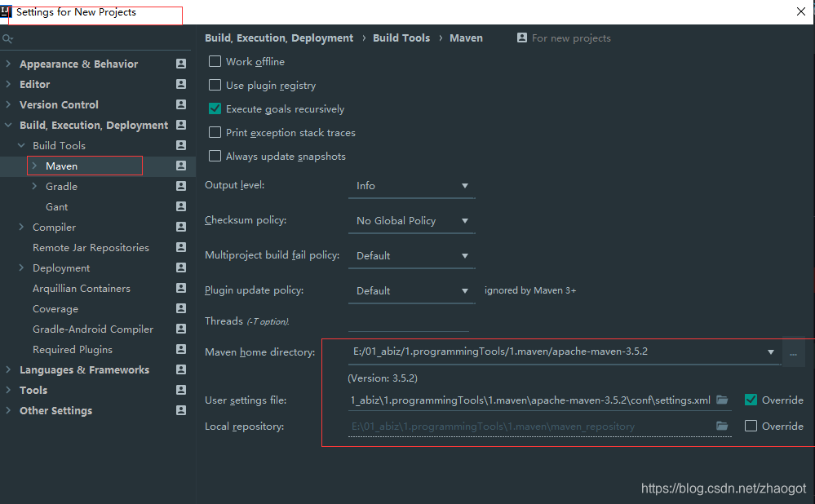Viewport: 815px width, 504px height.
Task: Enable Print exception stack traces
Action: (x=215, y=132)
